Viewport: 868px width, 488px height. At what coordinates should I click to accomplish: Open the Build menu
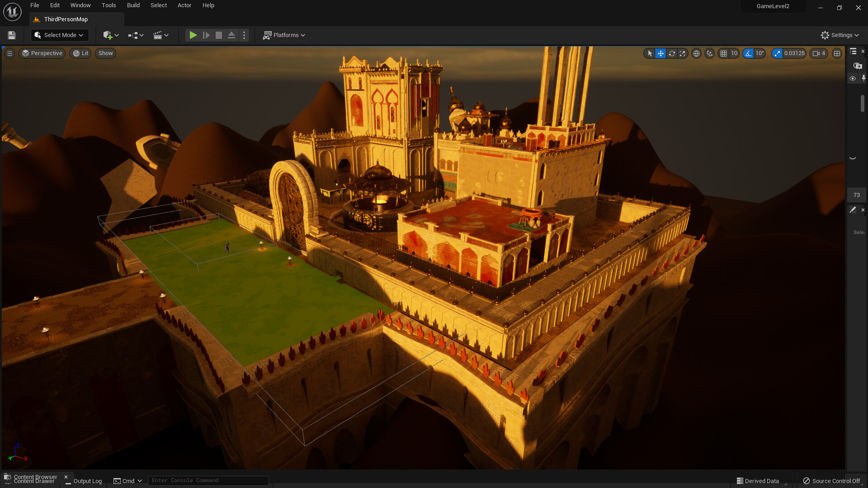[x=133, y=5]
